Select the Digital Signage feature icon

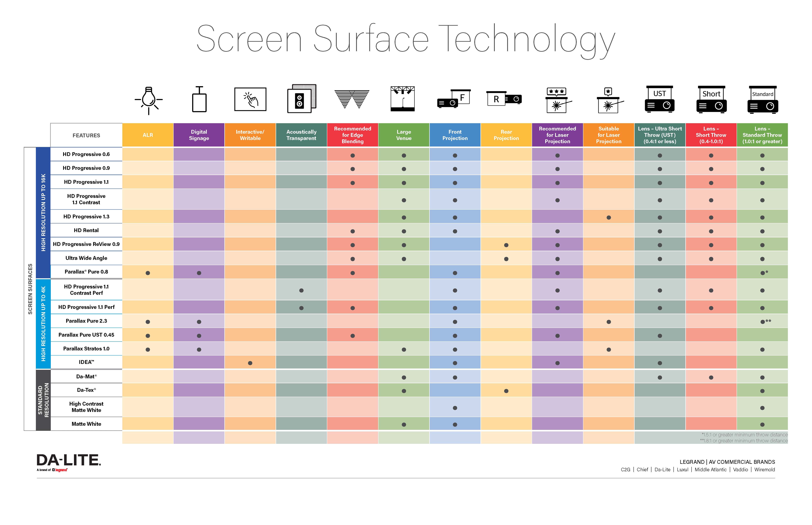point(198,104)
